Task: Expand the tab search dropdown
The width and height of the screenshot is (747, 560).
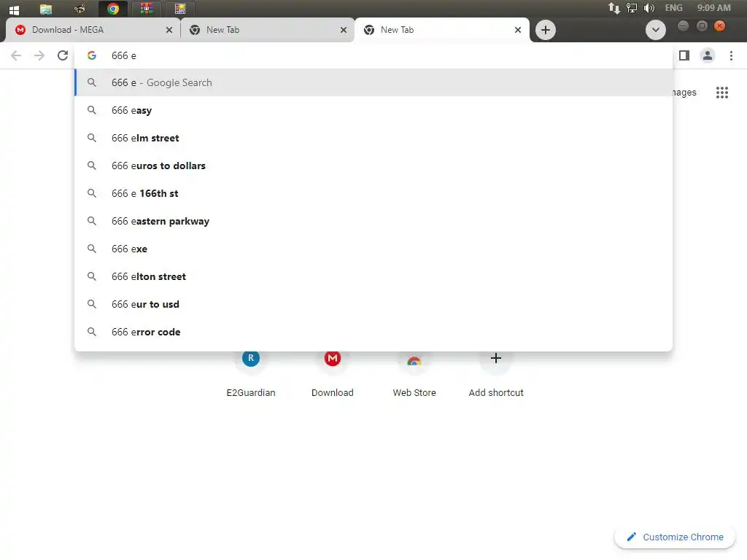Action: 656,30
